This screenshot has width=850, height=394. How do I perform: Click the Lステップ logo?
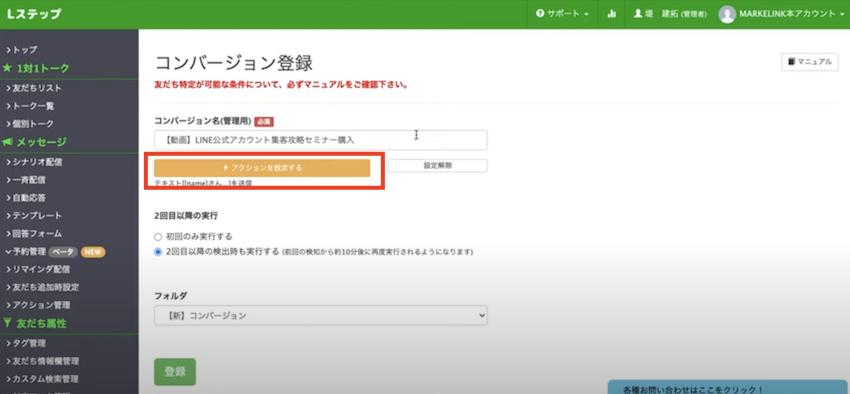34,15
